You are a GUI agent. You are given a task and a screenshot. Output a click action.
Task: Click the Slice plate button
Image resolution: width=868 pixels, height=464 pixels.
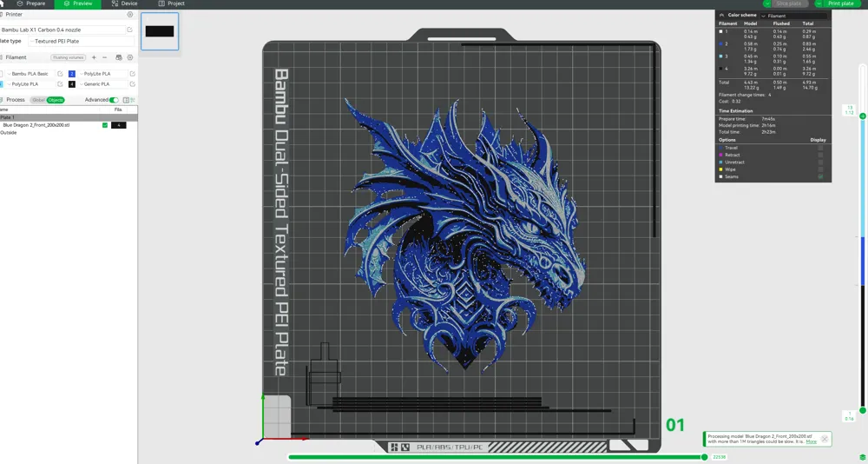789,3
